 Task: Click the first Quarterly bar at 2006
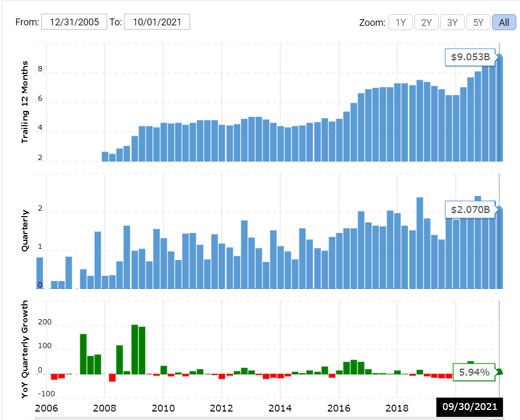tap(40, 273)
